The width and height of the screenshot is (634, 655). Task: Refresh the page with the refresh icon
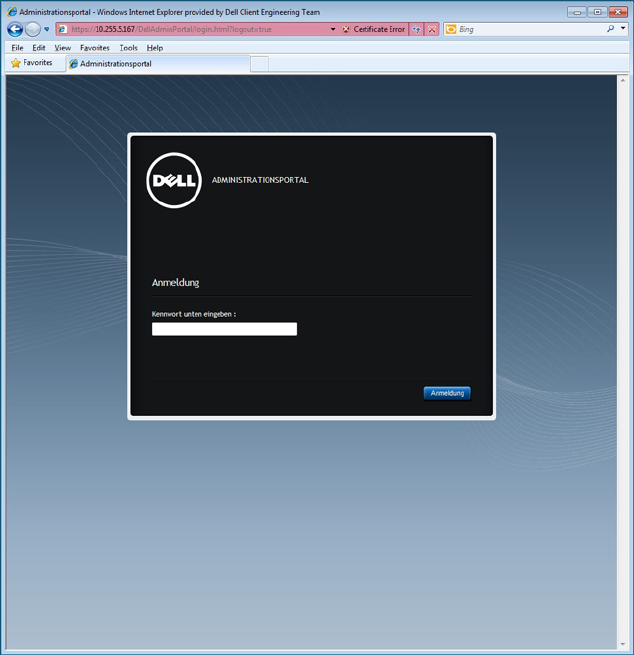coord(416,29)
